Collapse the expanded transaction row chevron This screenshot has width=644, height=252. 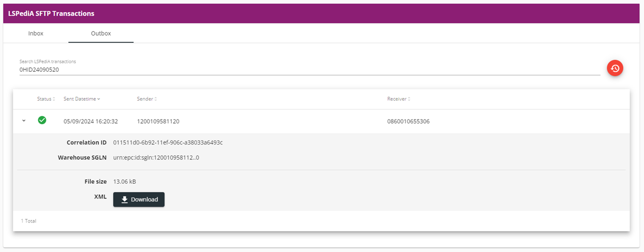pyautogui.click(x=23, y=121)
